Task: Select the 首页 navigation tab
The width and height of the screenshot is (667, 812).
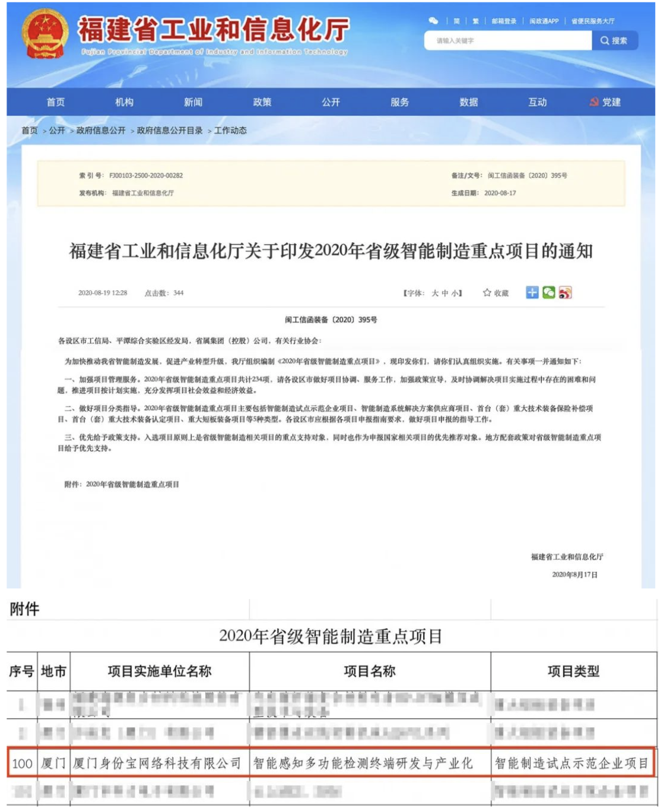Action: coord(56,102)
